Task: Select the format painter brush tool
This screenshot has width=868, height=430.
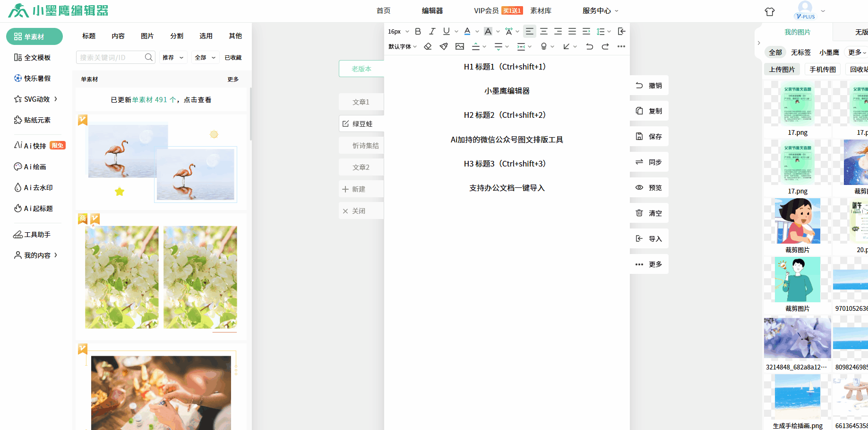Action: pyautogui.click(x=444, y=46)
